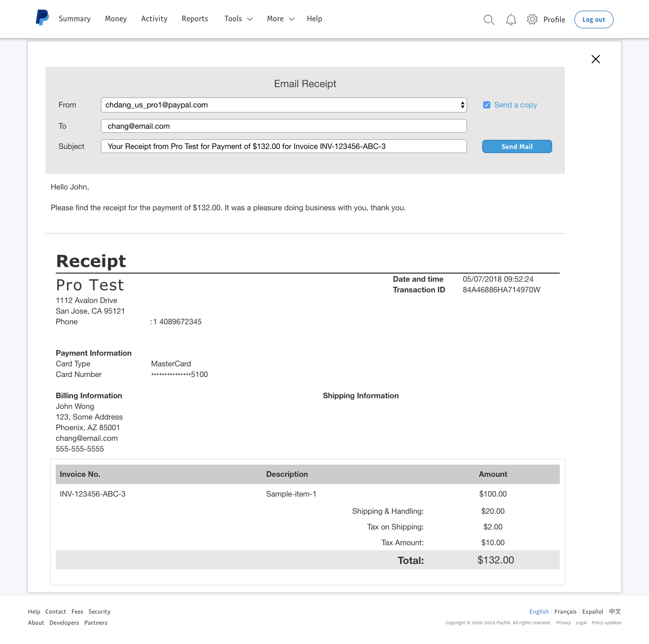The height and width of the screenshot is (644, 649).
Task: Expand the Tools menu
Action: (x=238, y=19)
